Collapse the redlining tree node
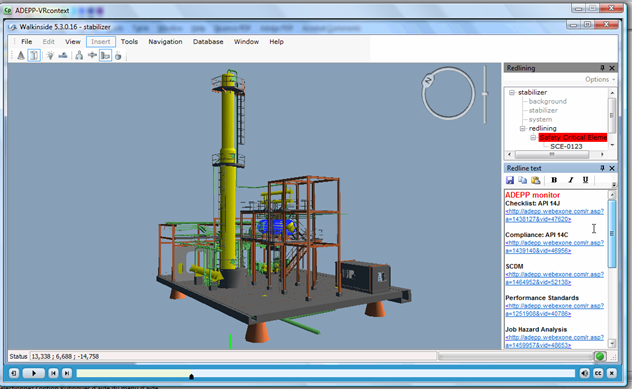The height and width of the screenshot is (389, 632). 523,128
